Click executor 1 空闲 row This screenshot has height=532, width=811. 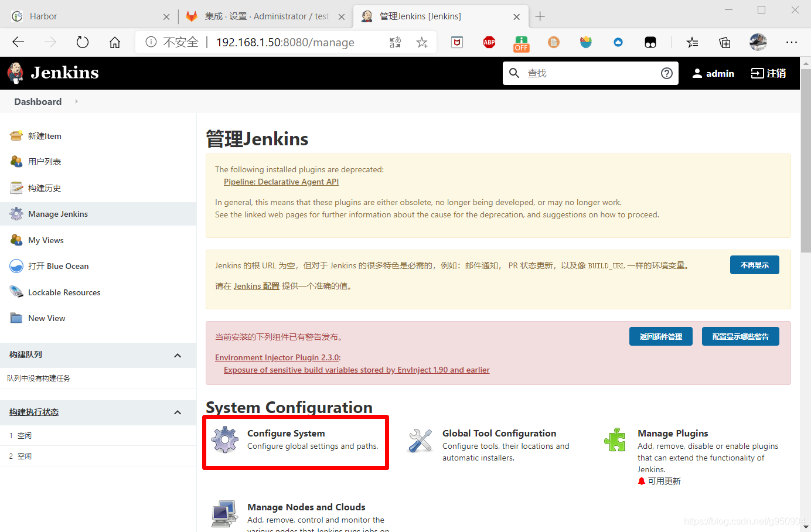click(98, 435)
